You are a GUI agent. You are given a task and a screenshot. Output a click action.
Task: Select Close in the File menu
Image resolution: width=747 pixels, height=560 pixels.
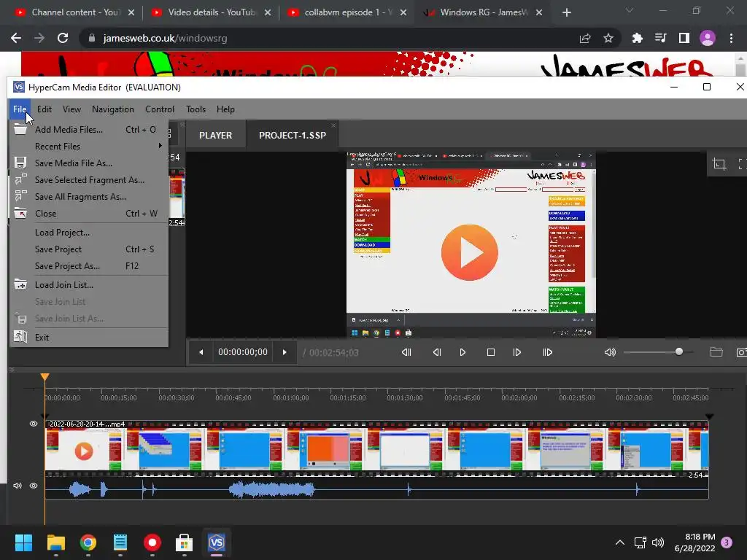coord(89,214)
